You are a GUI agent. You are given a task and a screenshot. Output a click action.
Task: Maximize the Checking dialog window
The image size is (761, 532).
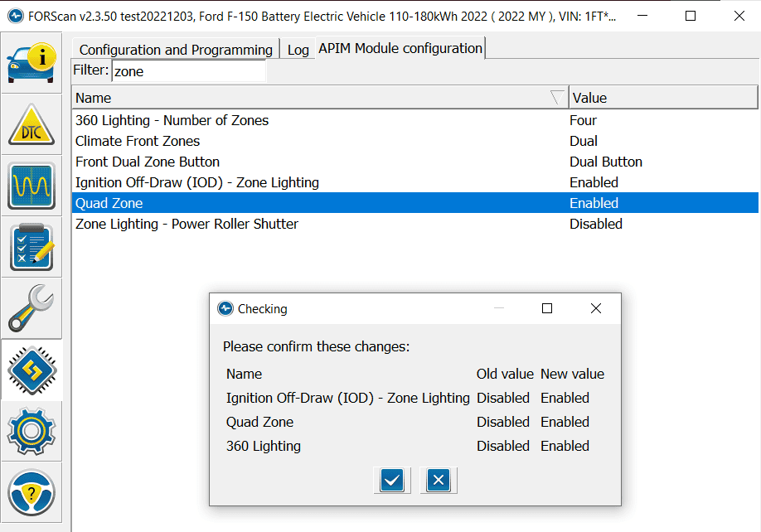(x=547, y=308)
